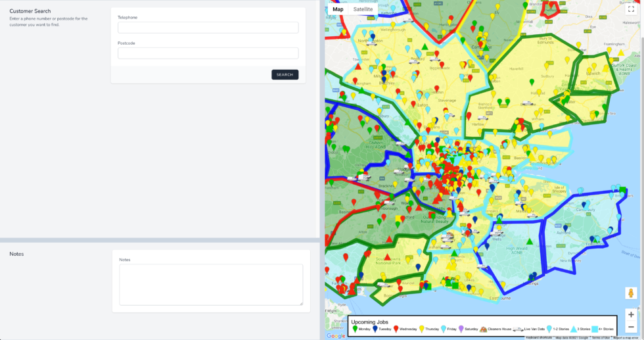
Task: Zoom in on the map
Action: [631, 314]
